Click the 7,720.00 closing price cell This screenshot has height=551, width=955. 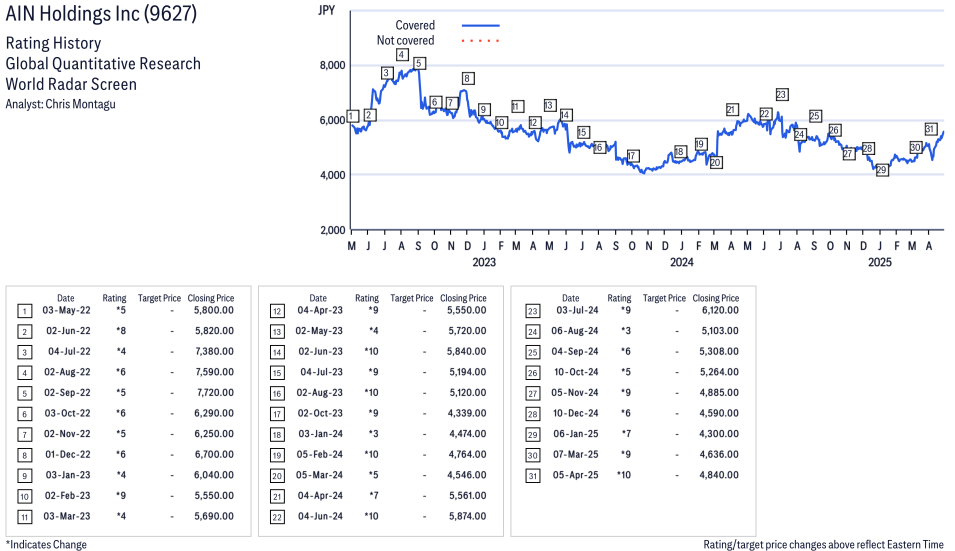point(216,393)
